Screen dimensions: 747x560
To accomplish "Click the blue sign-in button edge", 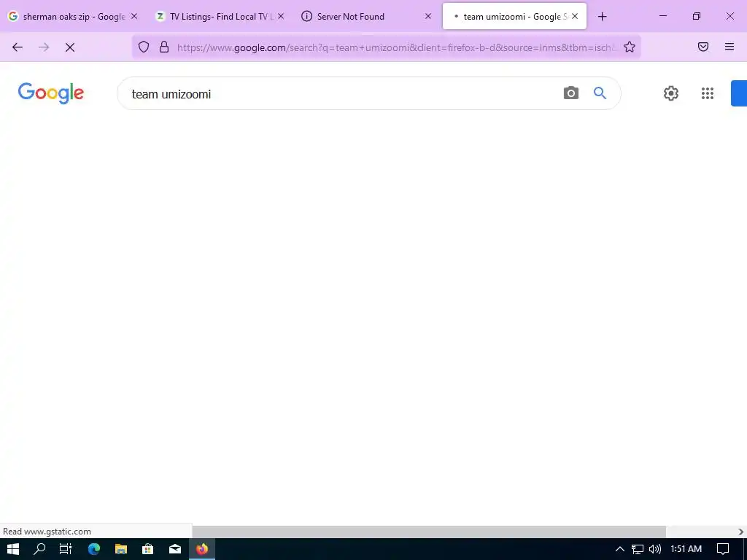I will click(739, 93).
